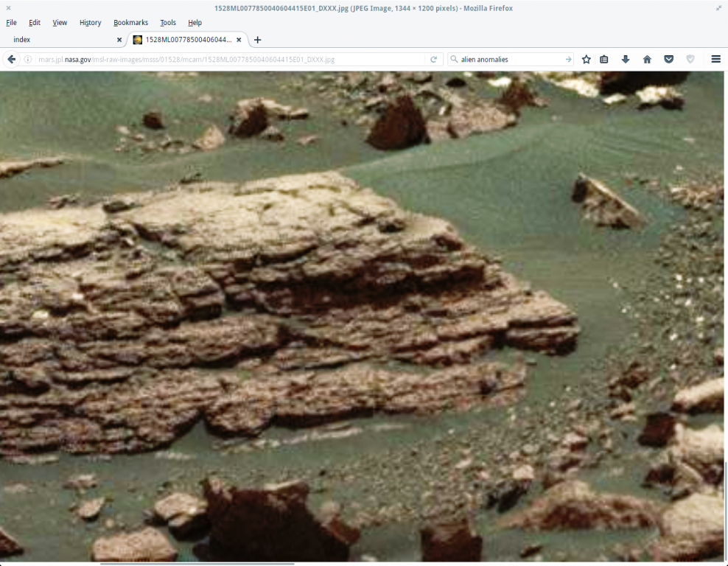
Task: Submit search with the go arrow
Action: pos(568,59)
